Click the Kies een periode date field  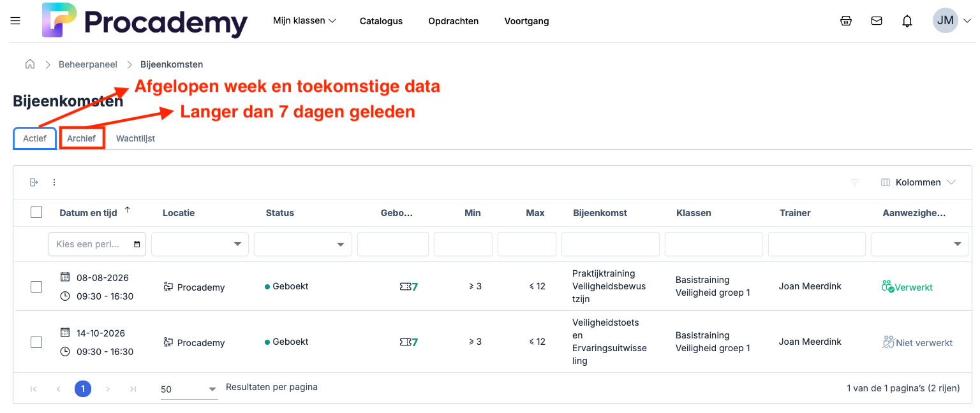click(x=97, y=244)
